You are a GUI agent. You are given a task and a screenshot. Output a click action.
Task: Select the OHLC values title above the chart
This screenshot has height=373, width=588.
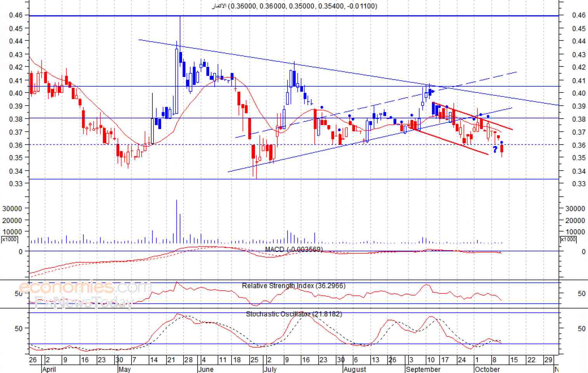(x=294, y=6)
